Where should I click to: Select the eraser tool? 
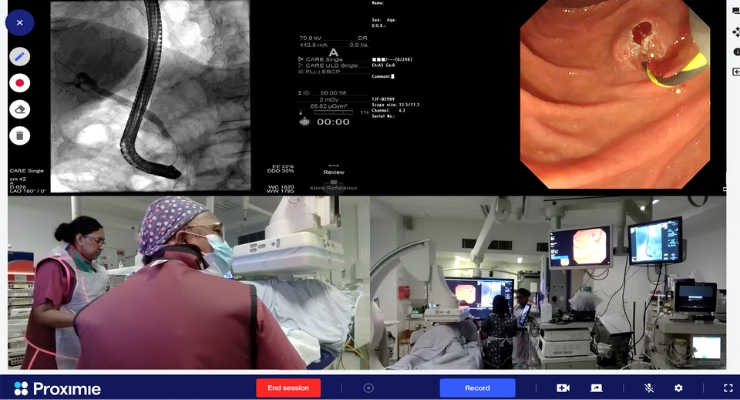tap(19, 109)
